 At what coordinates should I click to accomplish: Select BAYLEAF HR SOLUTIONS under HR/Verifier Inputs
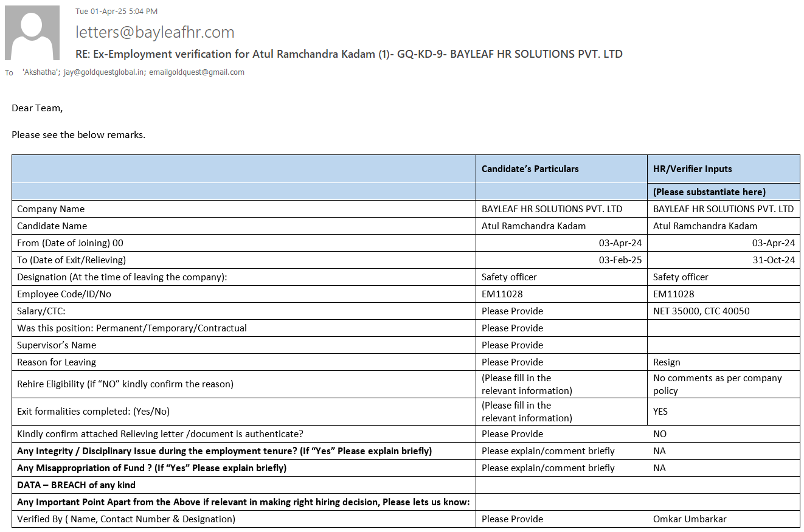pos(724,209)
